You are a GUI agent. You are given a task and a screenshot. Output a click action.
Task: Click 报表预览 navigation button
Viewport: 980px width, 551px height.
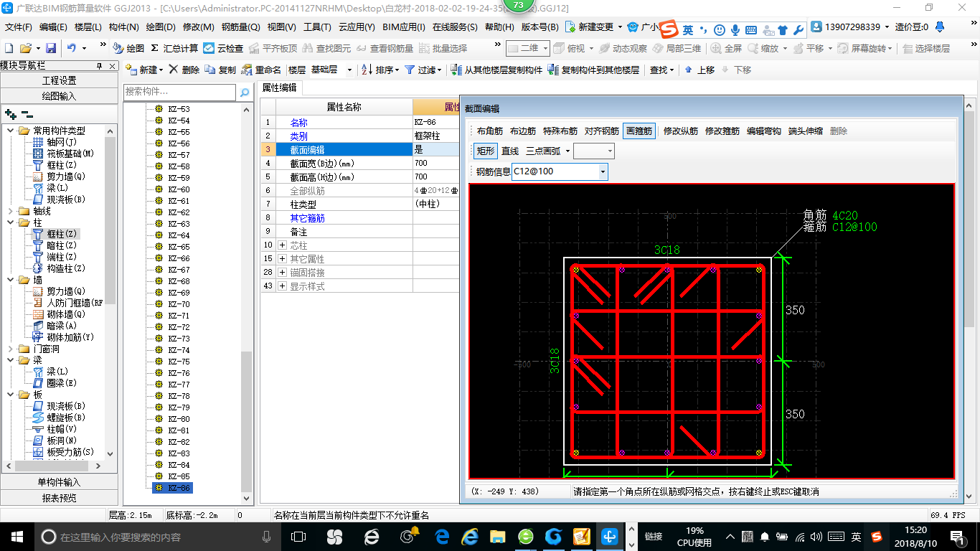[x=59, y=497]
